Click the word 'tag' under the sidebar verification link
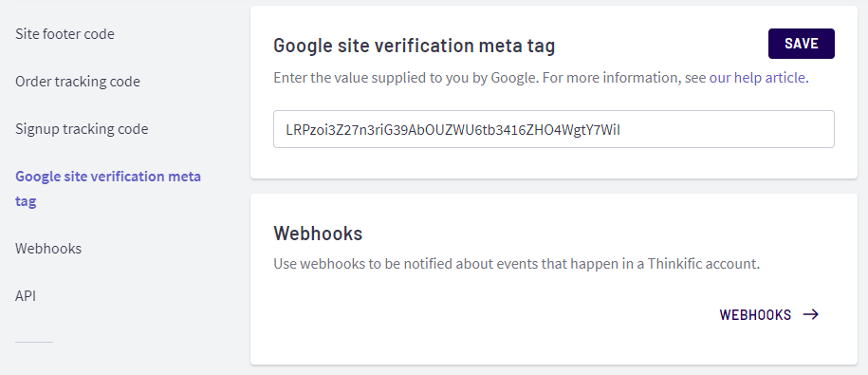This screenshot has height=375, width=868. pos(26,201)
